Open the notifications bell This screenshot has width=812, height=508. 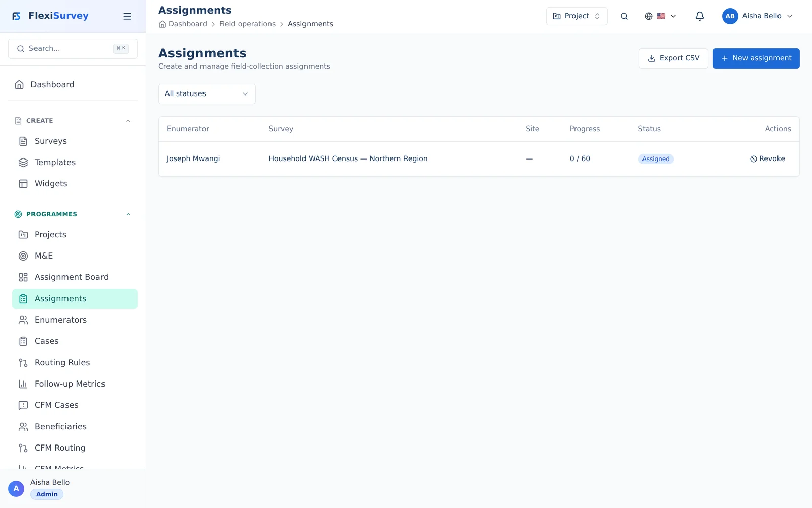(700, 16)
